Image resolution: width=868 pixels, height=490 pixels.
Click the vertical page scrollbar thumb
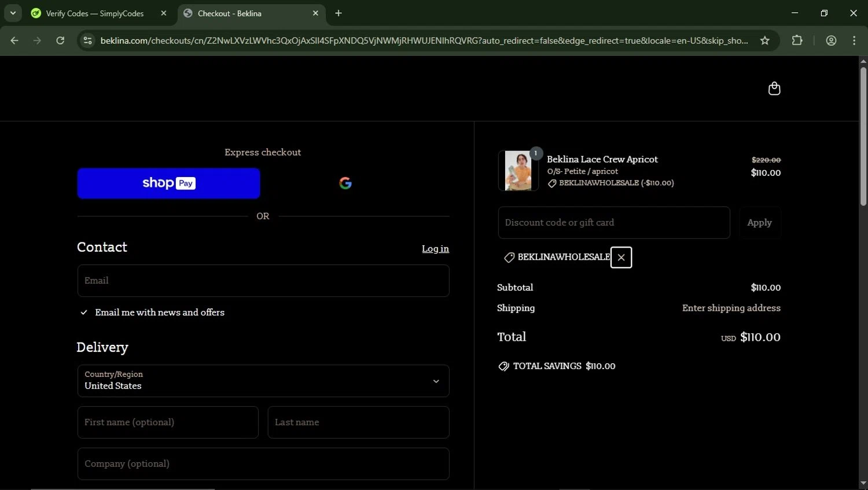coord(863,136)
